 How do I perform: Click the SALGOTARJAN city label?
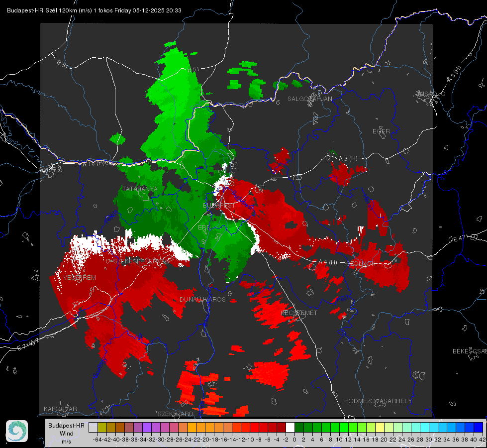coord(309,99)
